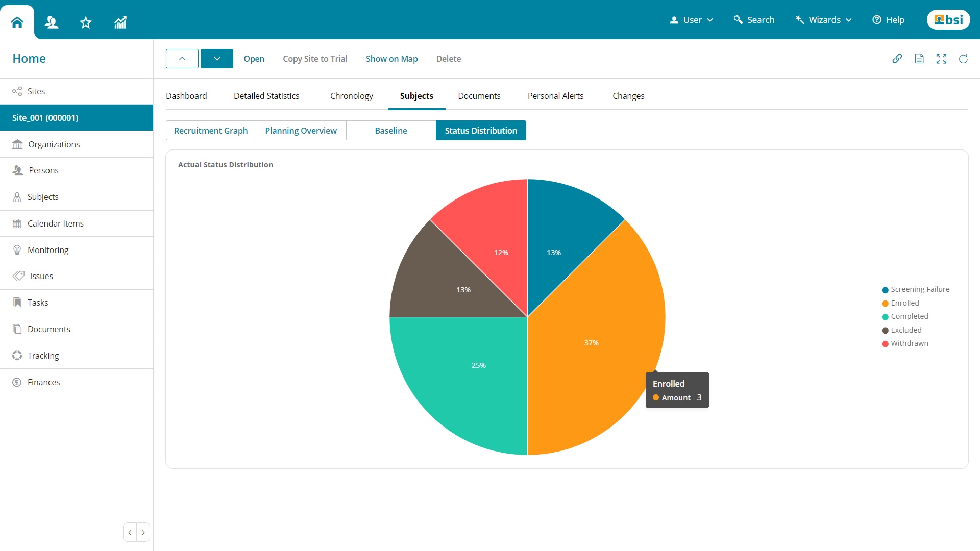The height and width of the screenshot is (551, 980).
Task: Refresh the view with the reload icon
Action: pyautogui.click(x=963, y=59)
